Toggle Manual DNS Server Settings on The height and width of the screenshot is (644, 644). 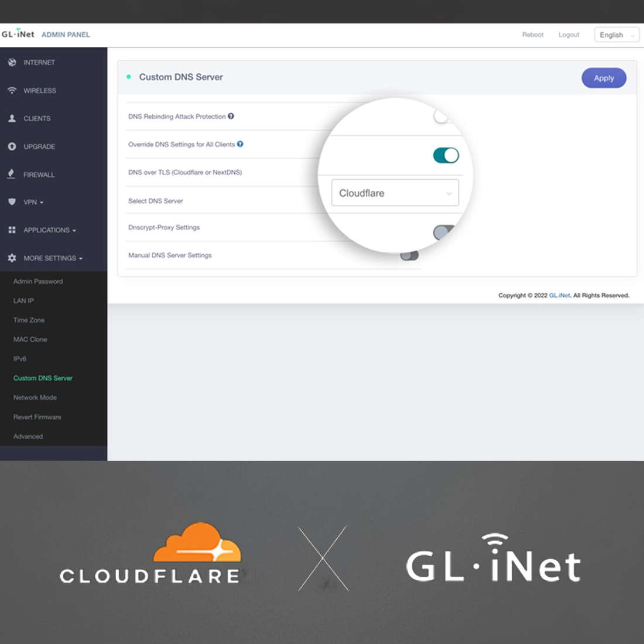click(409, 254)
